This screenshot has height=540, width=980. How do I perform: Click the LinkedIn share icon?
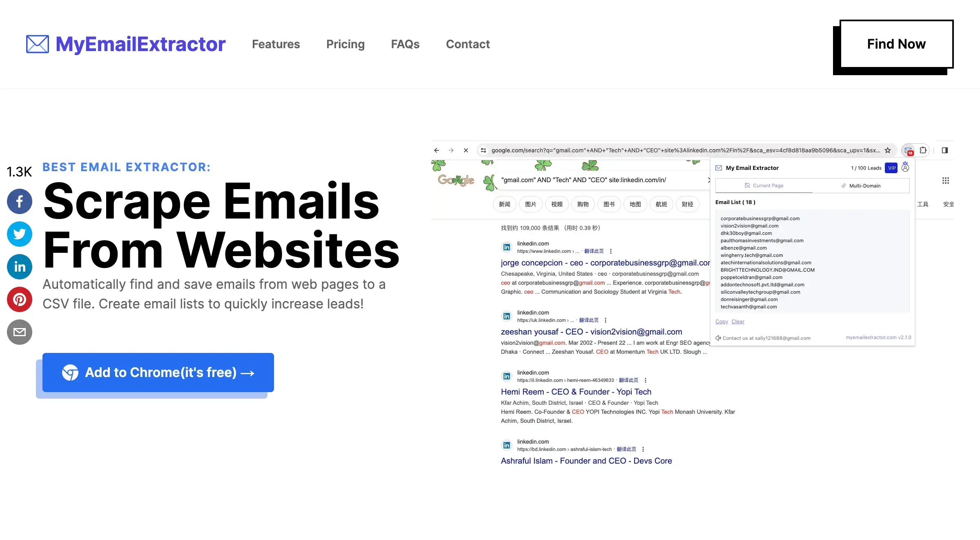(20, 267)
